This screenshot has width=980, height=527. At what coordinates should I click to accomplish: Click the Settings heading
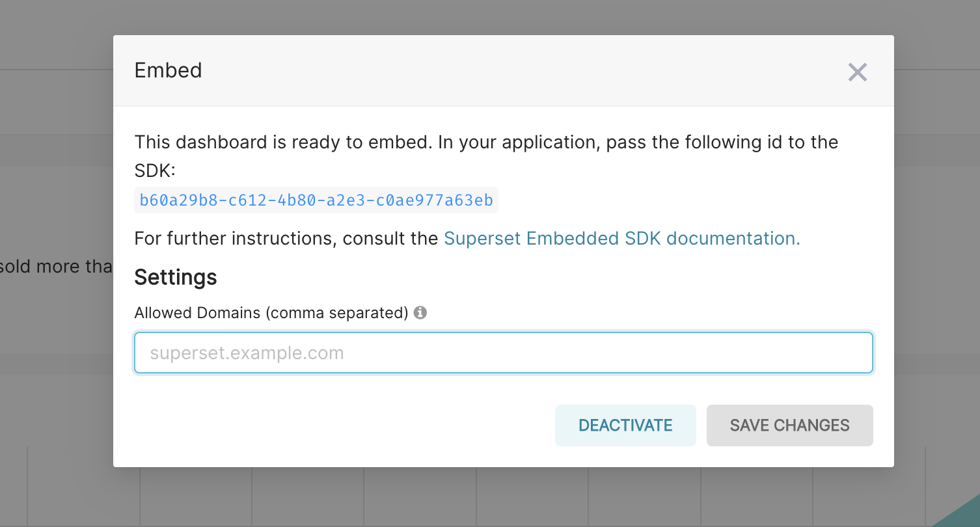tap(175, 277)
